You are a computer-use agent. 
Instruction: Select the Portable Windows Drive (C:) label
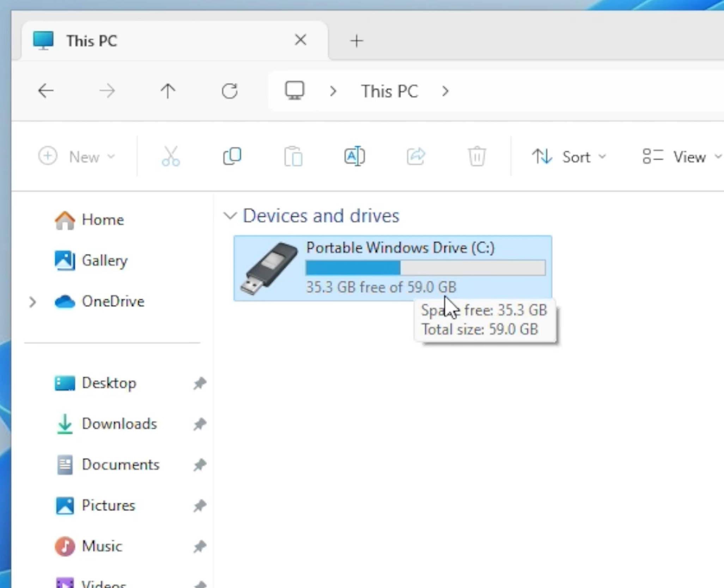coord(400,248)
